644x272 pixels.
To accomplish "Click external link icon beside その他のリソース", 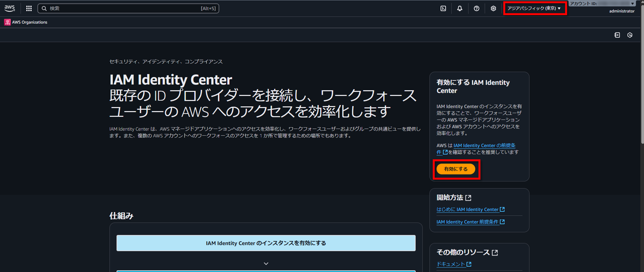I will pyautogui.click(x=495, y=253).
